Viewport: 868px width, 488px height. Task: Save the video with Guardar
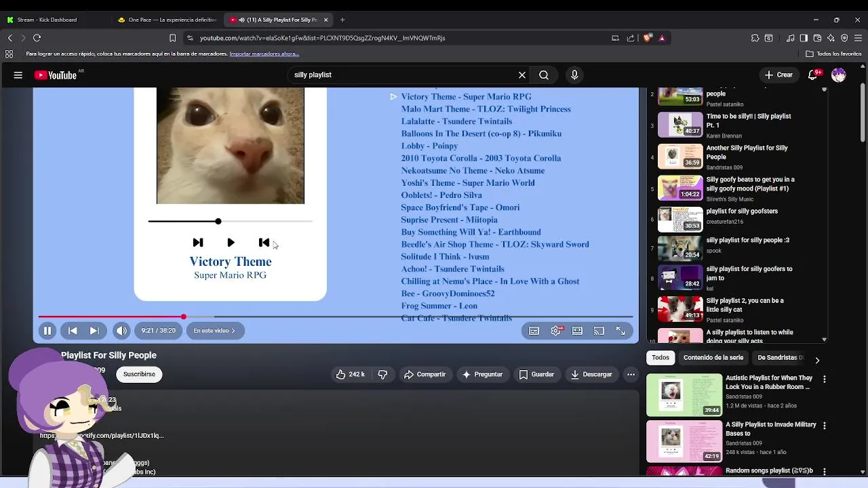(x=536, y=374)
